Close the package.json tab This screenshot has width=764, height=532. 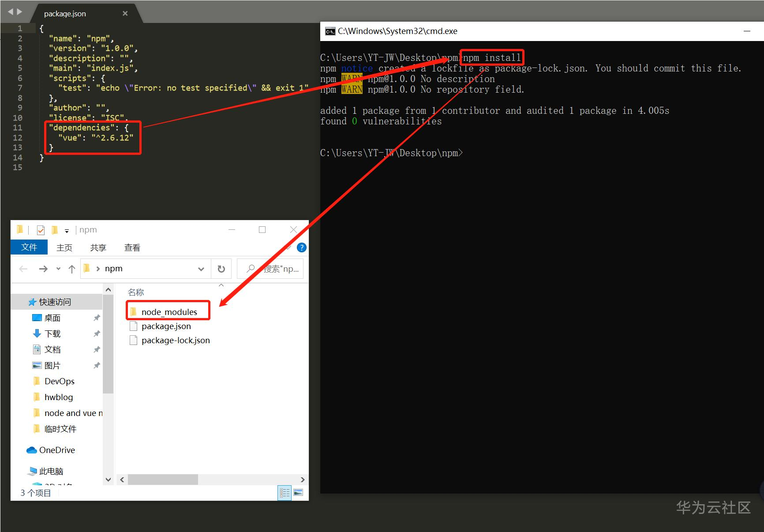click(x=125, y=13)
